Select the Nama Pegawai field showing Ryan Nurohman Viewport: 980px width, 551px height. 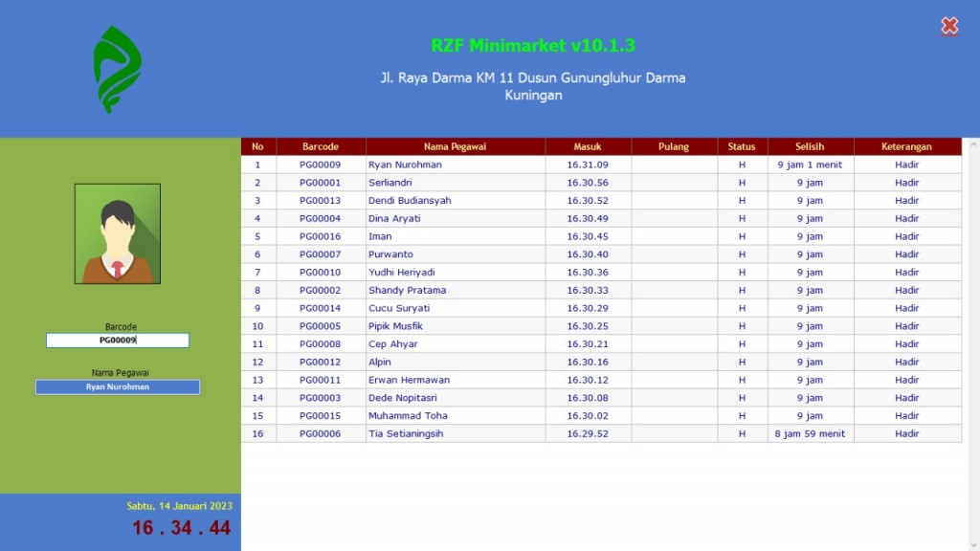click(118, 386)
